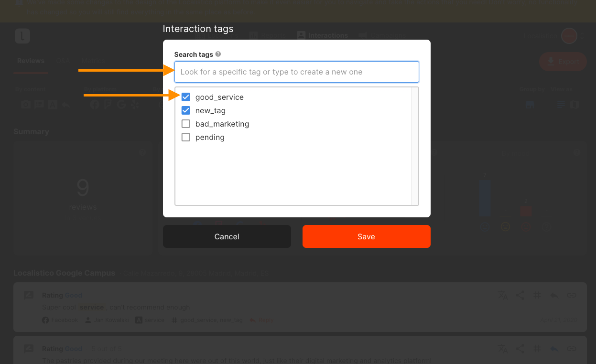Save the selected interaction tags
Viewport: 596px width, 364px height.
click(367, 236)
